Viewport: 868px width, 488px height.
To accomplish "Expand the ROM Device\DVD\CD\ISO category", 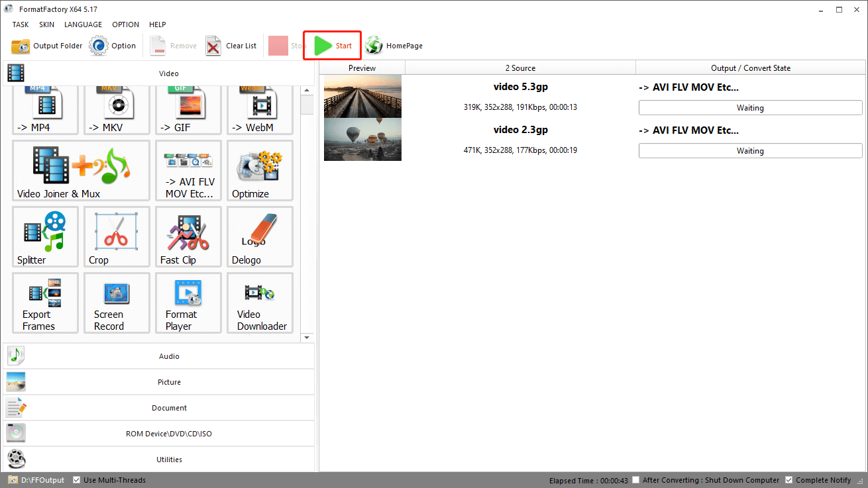I will 159,434.
